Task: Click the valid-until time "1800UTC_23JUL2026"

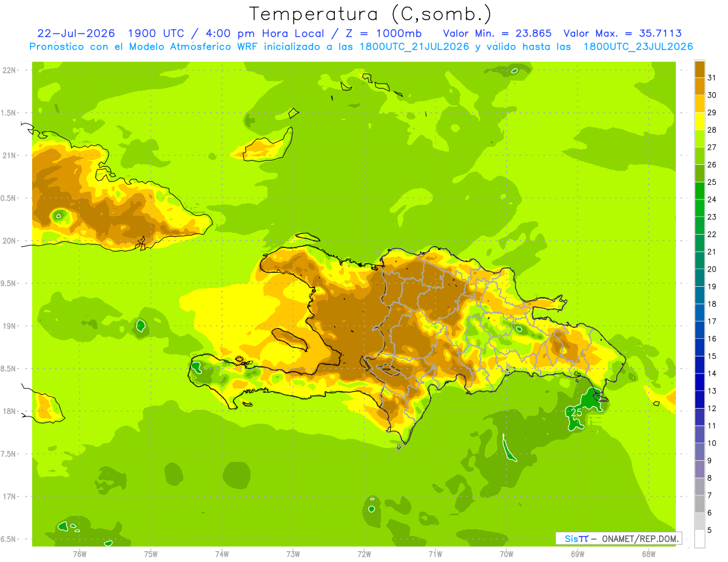Action: tap(638, 46)
